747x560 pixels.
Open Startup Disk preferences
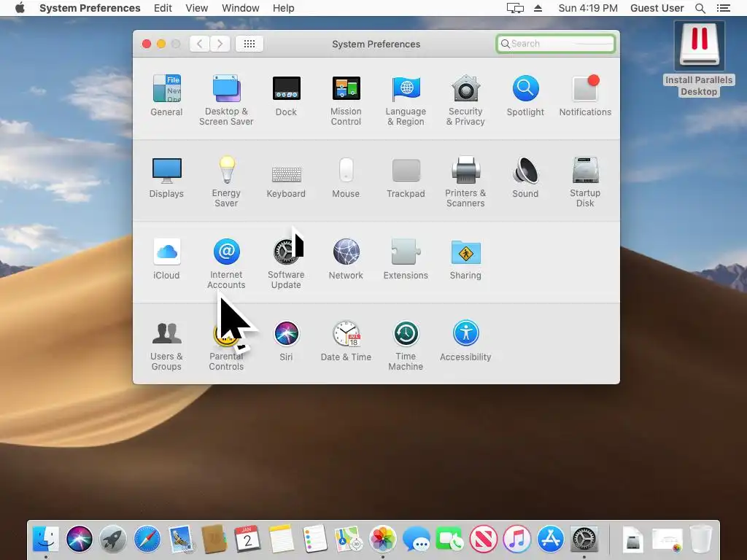[585, 182]
